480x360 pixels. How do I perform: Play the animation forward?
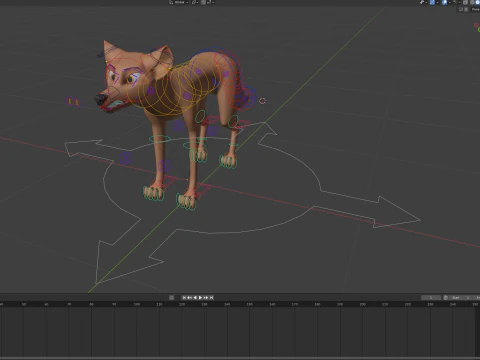click(200, 297)
